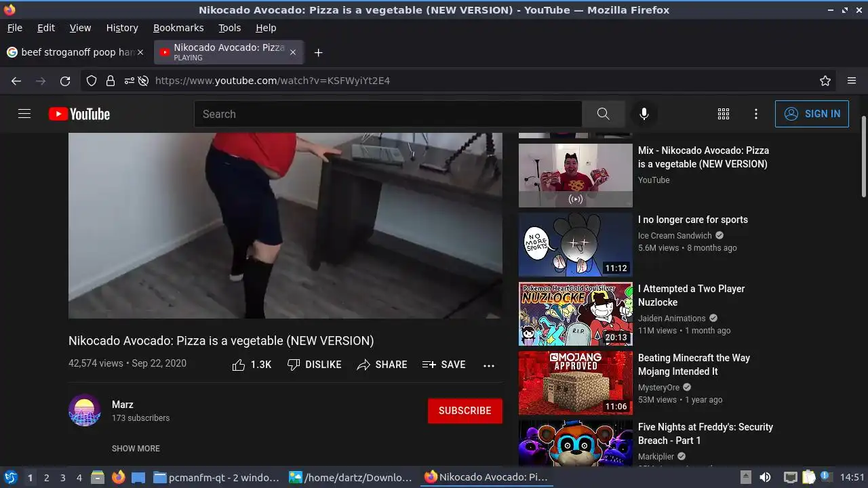Open 'I no longer care for sports' thumbnail
The height and width of the screenshot is (488, 868).
click(x=575, y=245)
